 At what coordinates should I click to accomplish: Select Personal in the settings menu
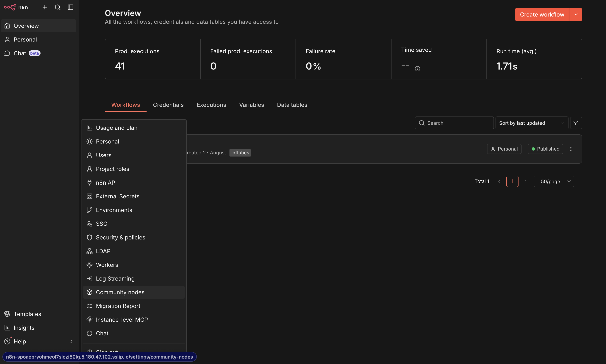[134, 141]
